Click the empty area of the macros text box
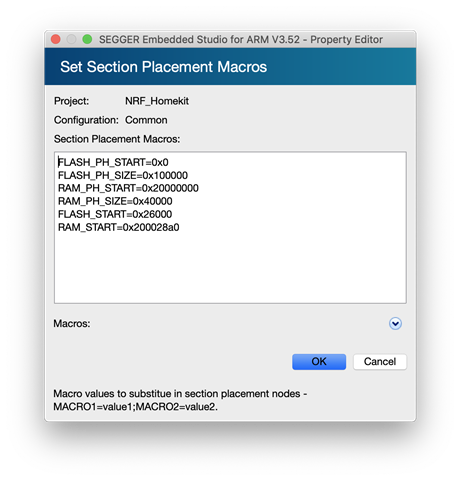This screenshot has width=460, height=480. [x=230, y=268]
